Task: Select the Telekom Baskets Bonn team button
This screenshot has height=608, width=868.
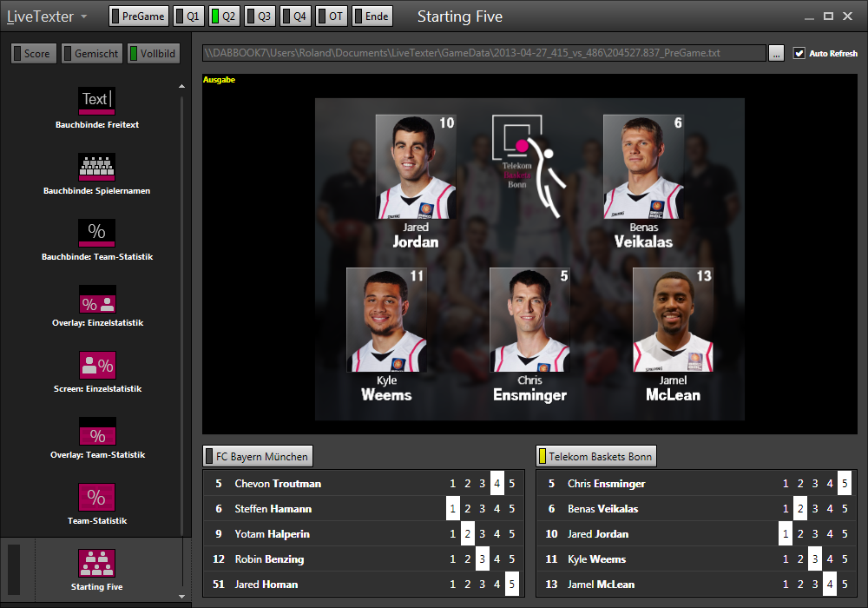Action: click(595, 456)
